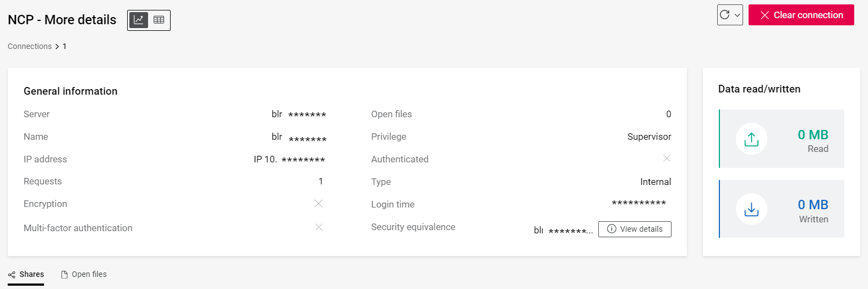This screenshot has height=289, width=868.
Task: Click the Encryption X status icon
Action: pos(318,204)
